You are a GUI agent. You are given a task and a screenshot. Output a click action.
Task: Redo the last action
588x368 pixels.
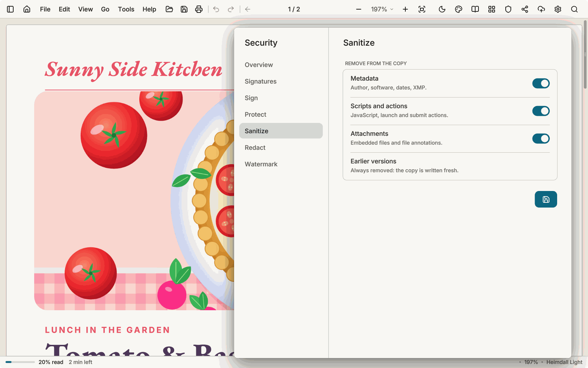[x=231, y=9]
